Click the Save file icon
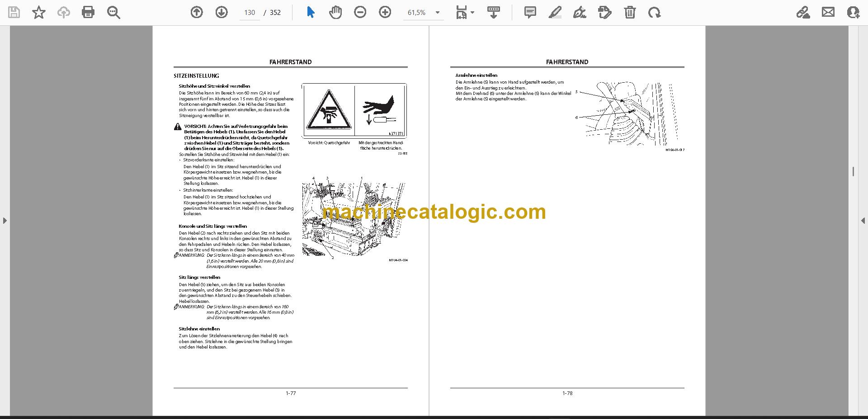 14,12
